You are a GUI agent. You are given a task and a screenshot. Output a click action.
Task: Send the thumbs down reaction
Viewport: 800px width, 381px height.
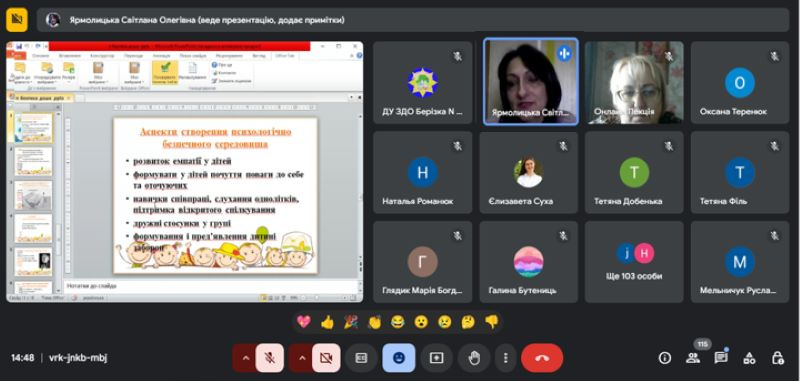491,322
